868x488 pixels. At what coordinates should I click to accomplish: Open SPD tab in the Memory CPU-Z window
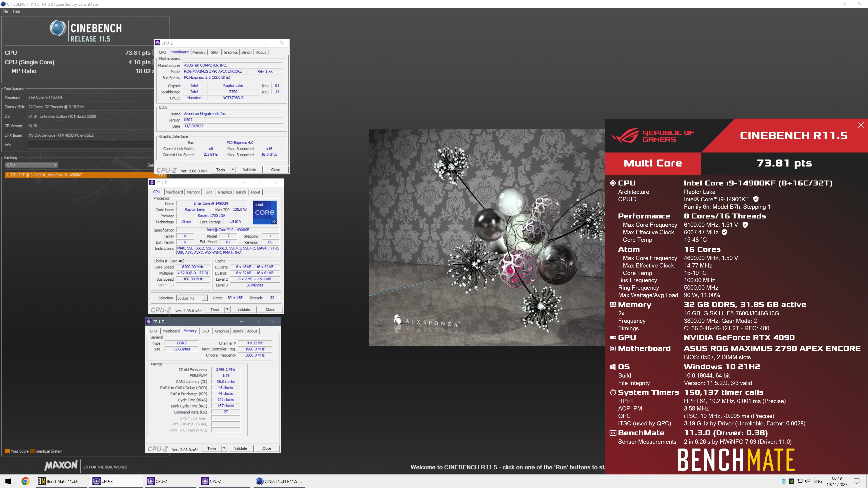205,331
